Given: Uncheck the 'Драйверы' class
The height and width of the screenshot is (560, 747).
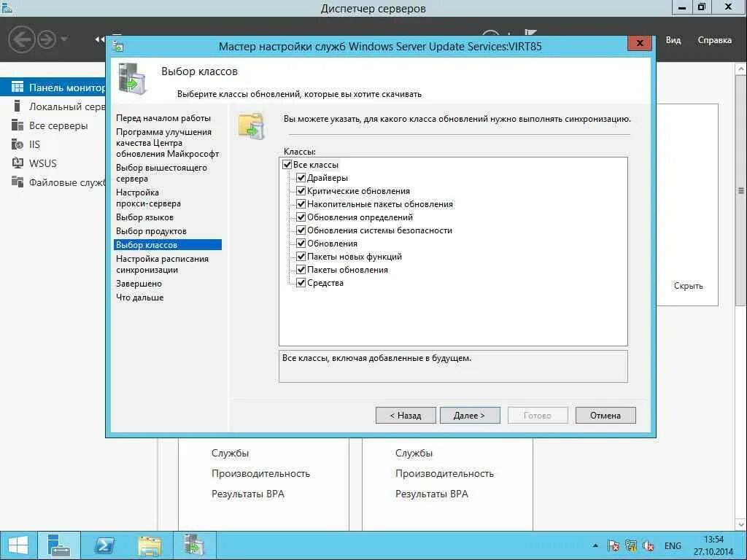Looking at the screenshot, I should 301,178.
